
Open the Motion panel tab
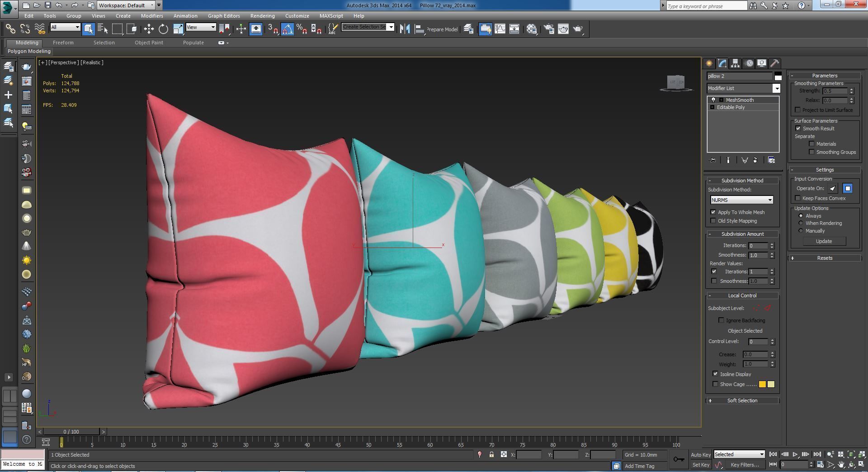pos(749,63)
